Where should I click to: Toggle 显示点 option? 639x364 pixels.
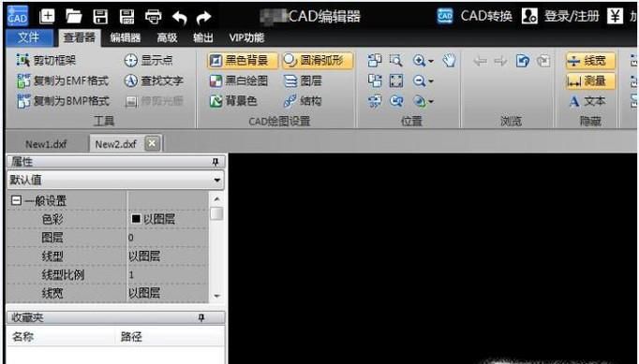click(x=148, y=60)
